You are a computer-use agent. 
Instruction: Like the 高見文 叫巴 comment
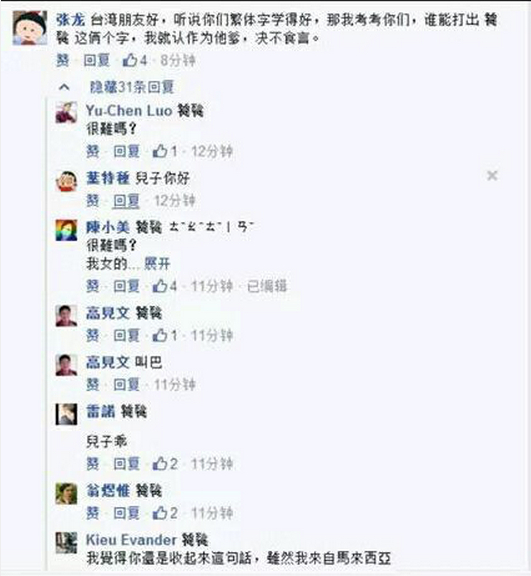coord(93,385)
